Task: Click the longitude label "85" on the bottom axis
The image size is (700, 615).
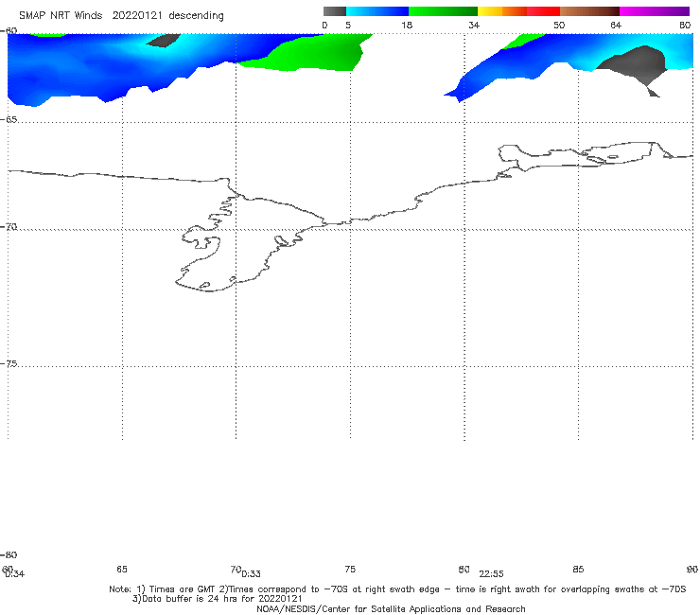Action: coord(578,569)
